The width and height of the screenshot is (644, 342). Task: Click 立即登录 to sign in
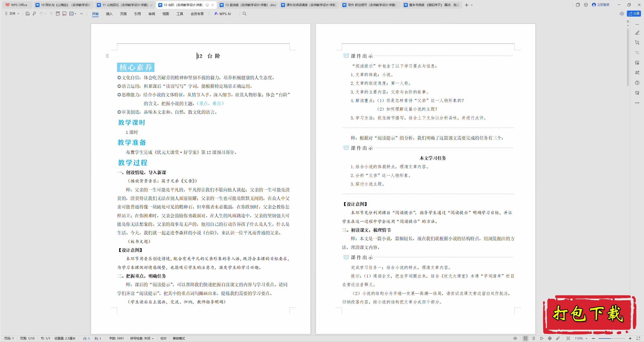pos(600,5)
